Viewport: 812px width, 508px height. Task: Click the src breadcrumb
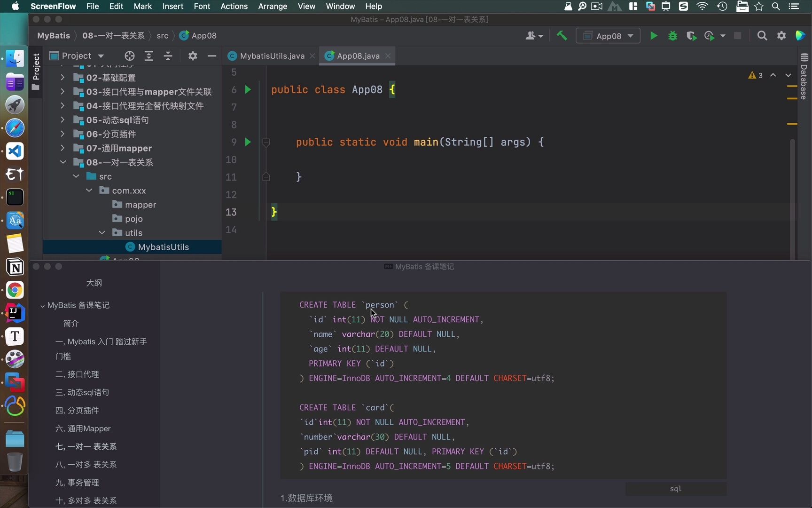coord(163,36)
